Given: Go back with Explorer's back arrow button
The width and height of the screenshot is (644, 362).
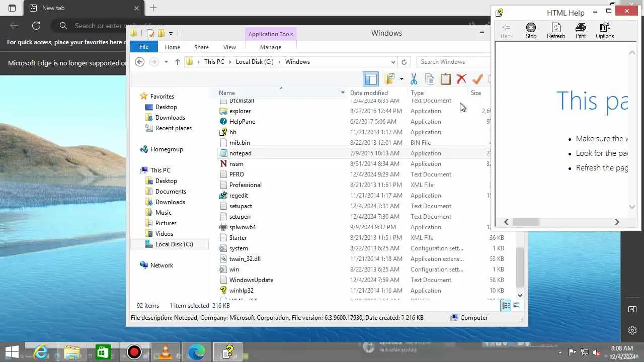Looking at the screenshot, I should pos(140,62).
